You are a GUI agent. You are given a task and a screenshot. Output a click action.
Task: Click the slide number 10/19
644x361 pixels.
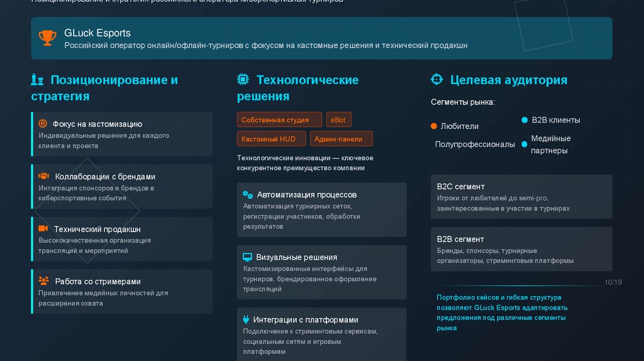click(613, 282)
